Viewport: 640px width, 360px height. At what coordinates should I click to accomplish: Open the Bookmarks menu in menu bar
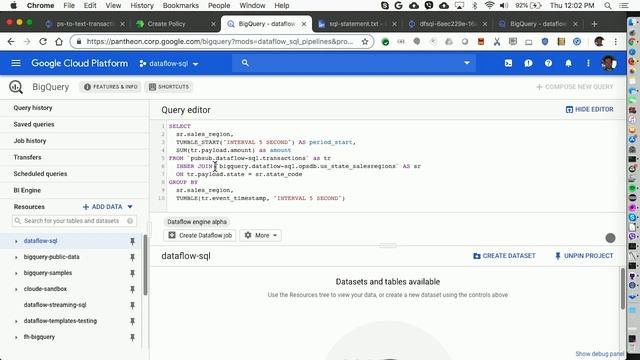(x=180, y=6)
